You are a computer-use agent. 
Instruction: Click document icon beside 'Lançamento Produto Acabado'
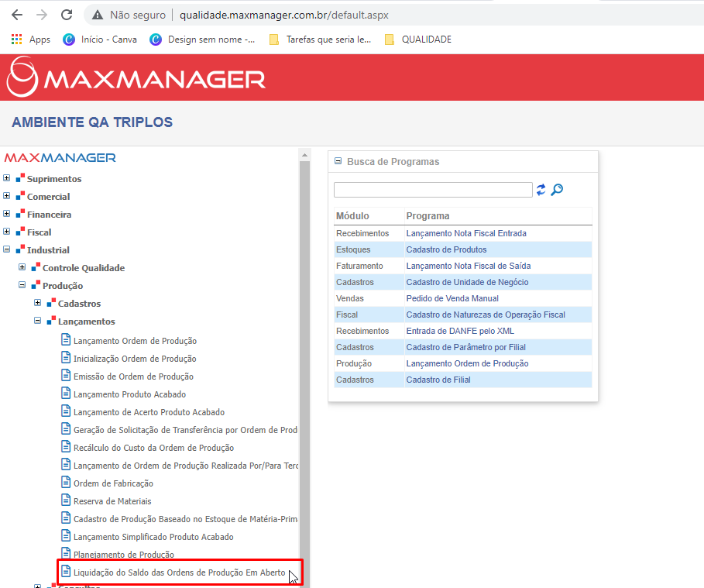(66, 393)
